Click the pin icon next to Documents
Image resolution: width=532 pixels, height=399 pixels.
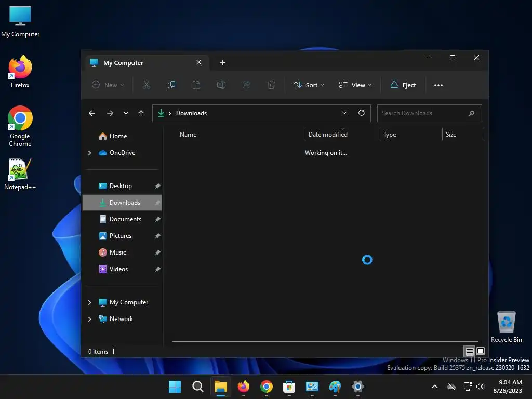tap(157, 220)
